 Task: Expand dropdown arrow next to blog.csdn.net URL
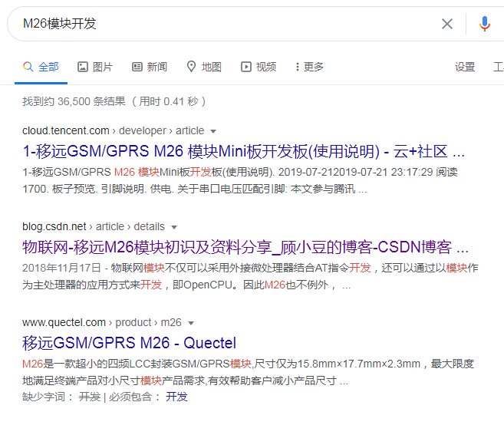point(174,227)
